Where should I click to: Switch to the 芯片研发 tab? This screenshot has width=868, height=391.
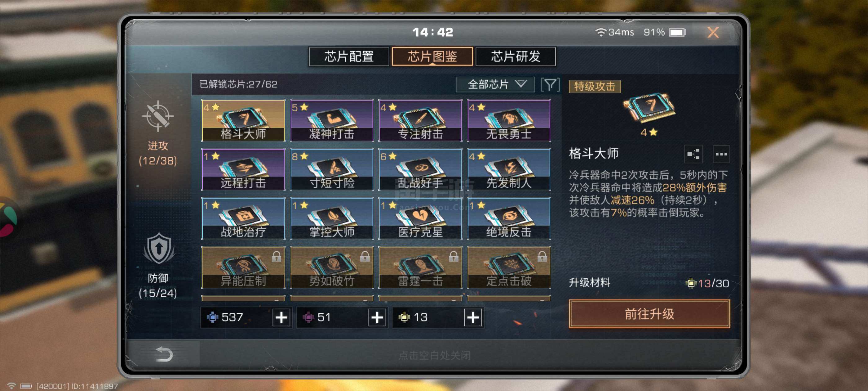click(516, 56)
